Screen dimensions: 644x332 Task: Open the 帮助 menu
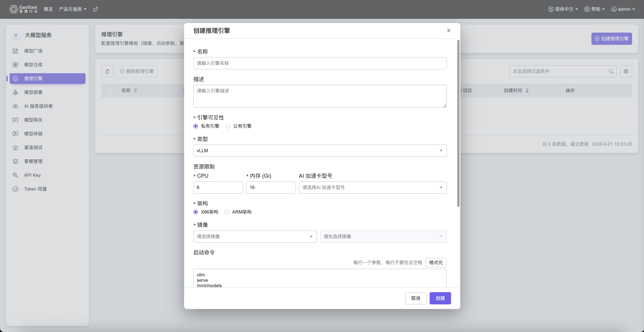595,9
